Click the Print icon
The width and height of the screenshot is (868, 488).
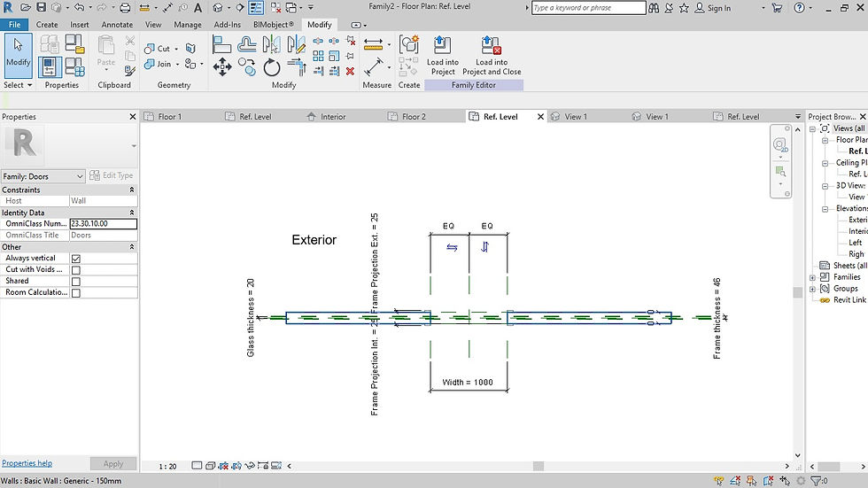point(125,8)
